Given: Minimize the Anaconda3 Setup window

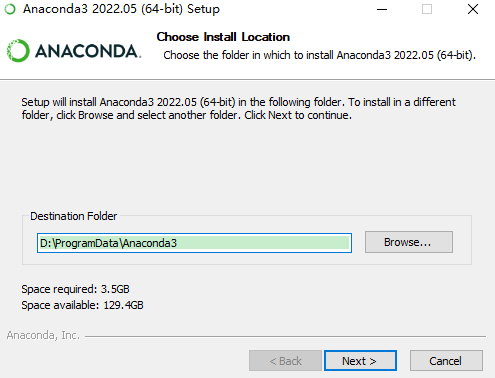Looking at the screenshot, I should (x=382, y=9).
